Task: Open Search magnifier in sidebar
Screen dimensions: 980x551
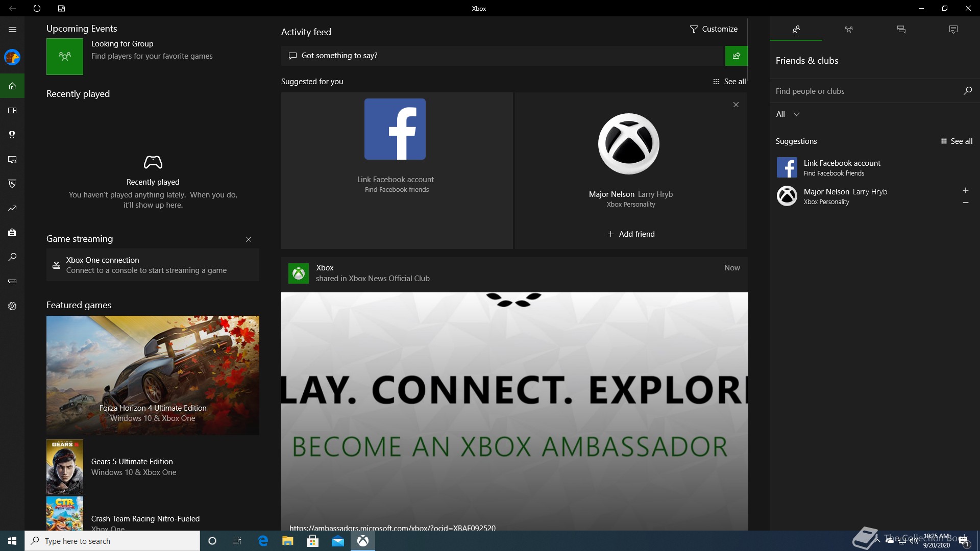Action: coord(12,257)
